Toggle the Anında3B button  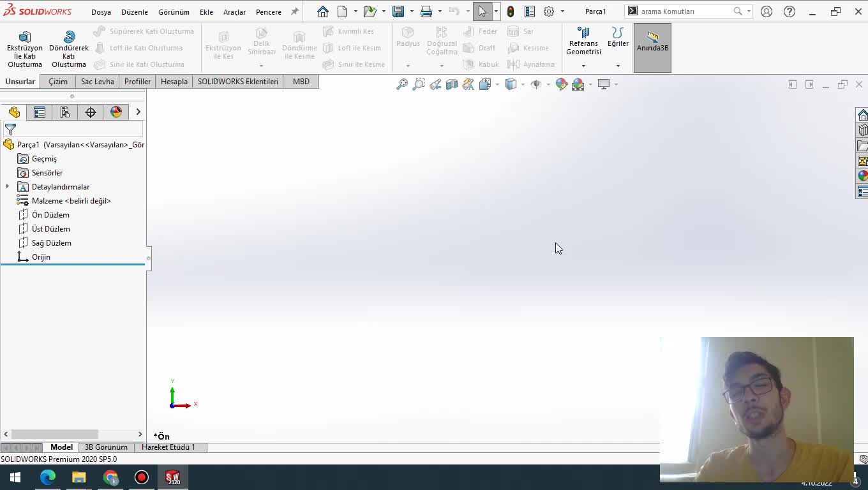[x=652, y=48]
